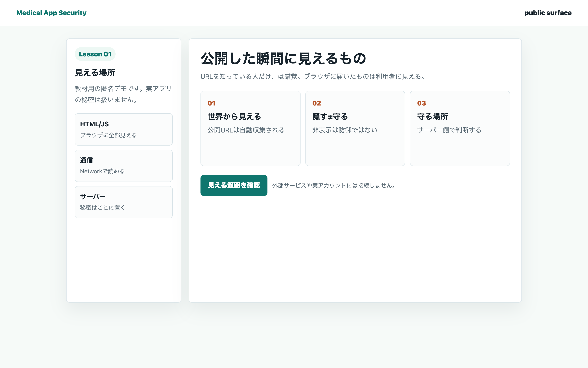This screenshot has height=368, width=588.
Task: Click the text 非表示は防御ではない
Action: 345,130
